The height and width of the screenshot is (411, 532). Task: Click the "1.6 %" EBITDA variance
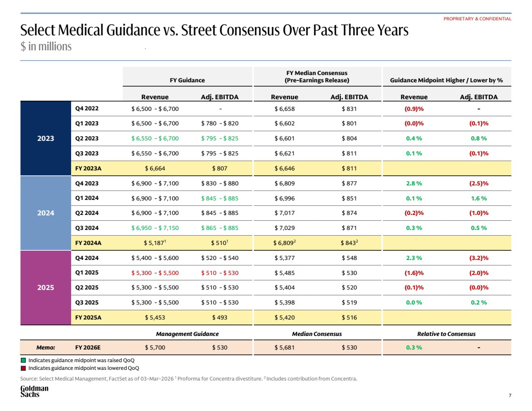[x=479, y=198]
